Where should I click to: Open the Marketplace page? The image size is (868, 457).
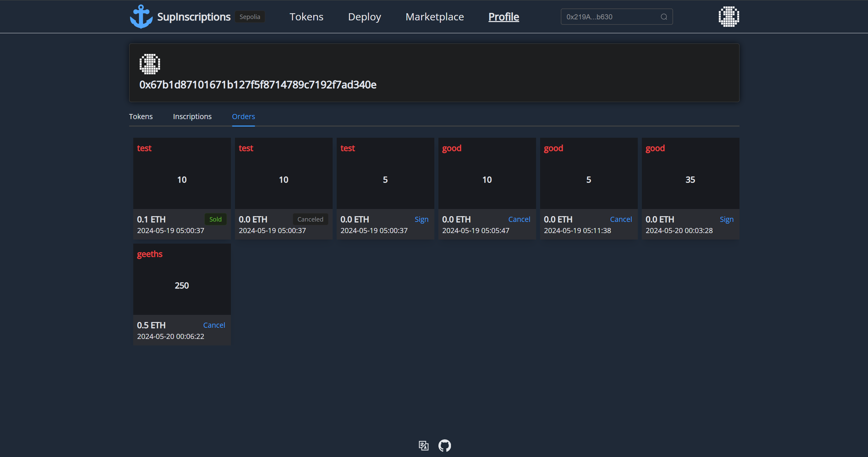click(x=435, y=17)
